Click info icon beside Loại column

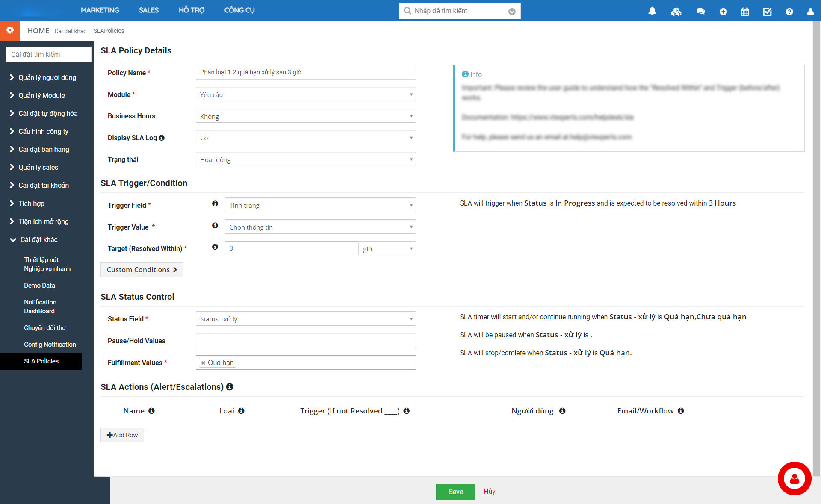241,411
